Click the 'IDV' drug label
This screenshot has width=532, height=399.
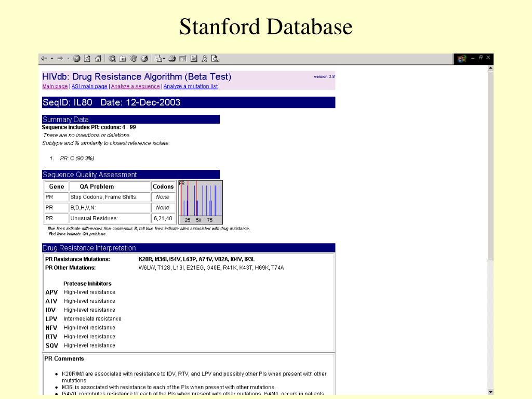point(50,310)
